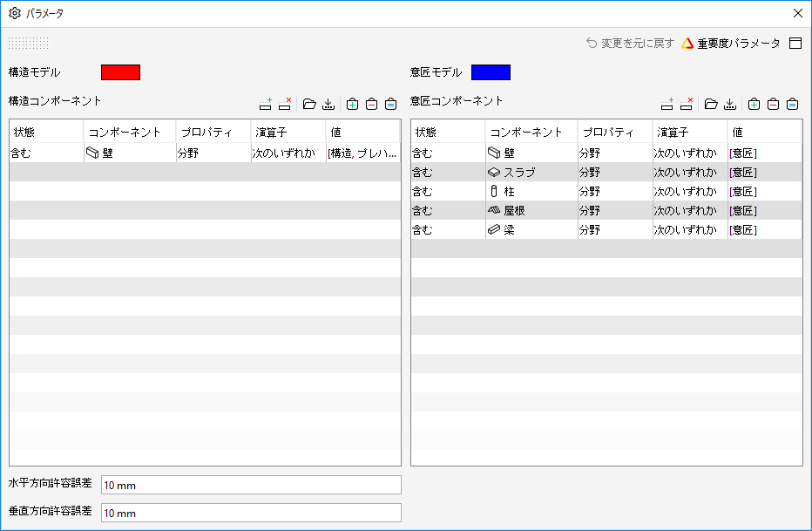Click 次のいずれか operator in 構造コンポーネント row
The width and height of the screenshot is (812, 531).
point(288,153)
